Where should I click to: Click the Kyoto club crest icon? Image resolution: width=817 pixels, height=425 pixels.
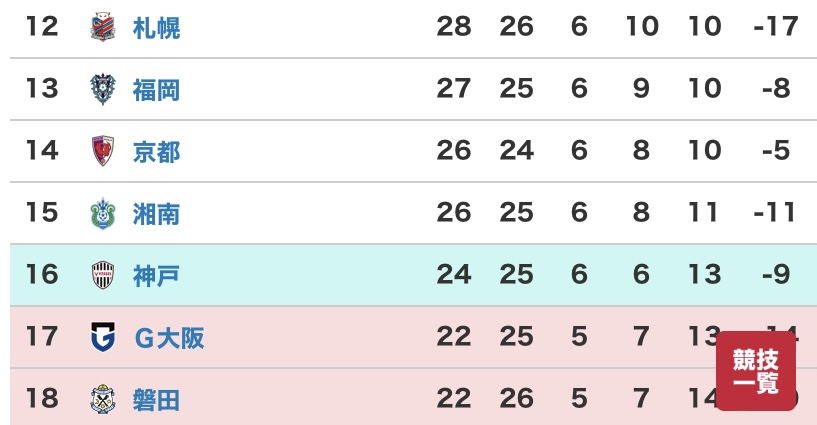click(x=103, y=151)
